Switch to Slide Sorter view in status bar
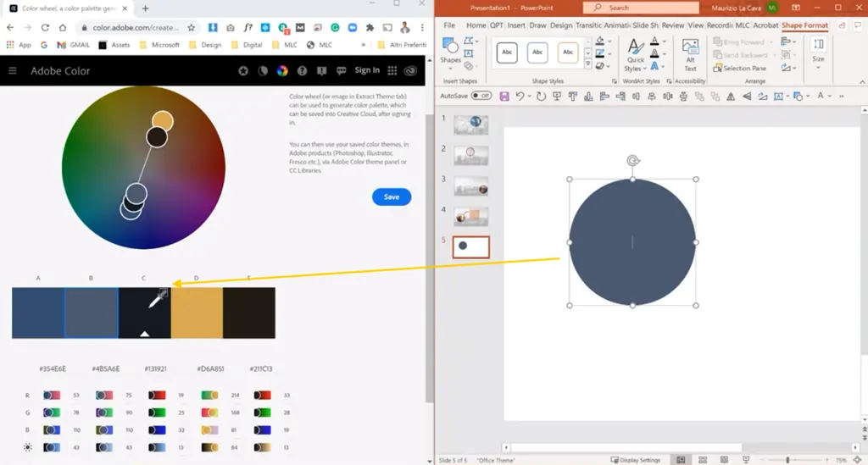This screenshot has width=868, height=465. coord(703,460)
